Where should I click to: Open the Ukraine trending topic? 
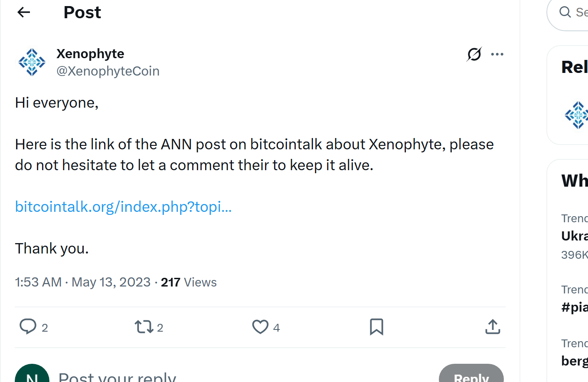click(x=575, y=236)
